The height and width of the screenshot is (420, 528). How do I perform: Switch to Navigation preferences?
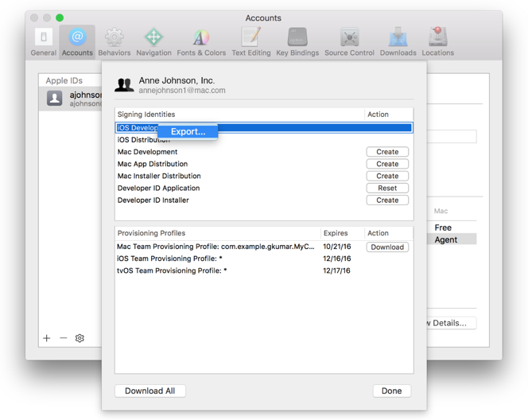click(154, 42)
